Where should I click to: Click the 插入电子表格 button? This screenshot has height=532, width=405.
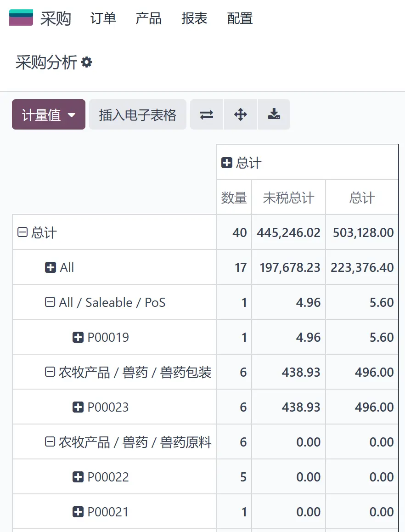[138, 115]
